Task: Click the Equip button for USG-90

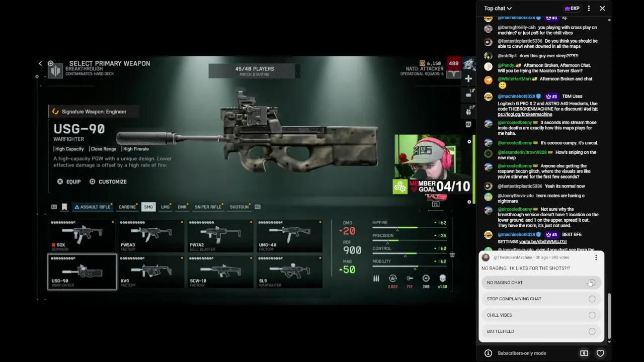Action: (69, 182)
